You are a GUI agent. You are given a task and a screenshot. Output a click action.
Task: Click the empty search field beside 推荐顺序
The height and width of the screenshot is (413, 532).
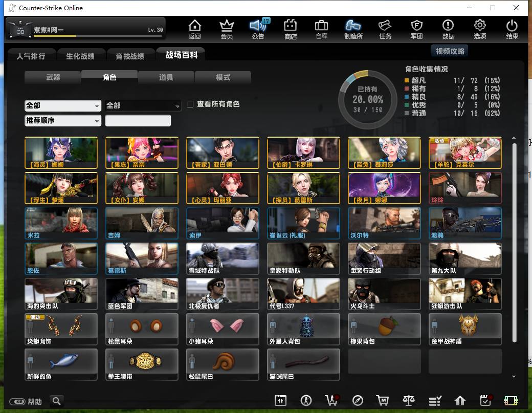[x=138, y=120]
